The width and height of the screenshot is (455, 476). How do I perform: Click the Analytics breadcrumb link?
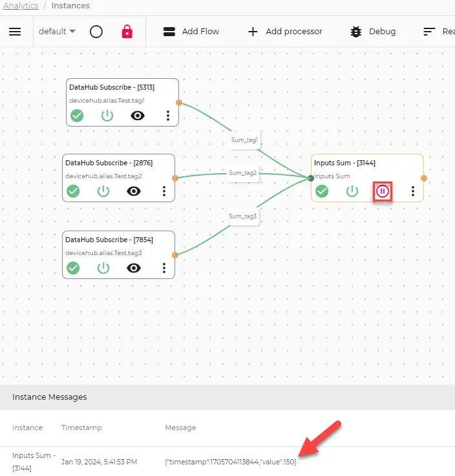coord(21,5)
